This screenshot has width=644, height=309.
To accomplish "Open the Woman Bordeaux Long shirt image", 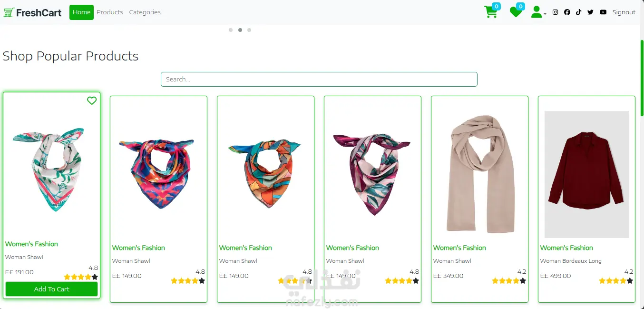I will 586,174.
